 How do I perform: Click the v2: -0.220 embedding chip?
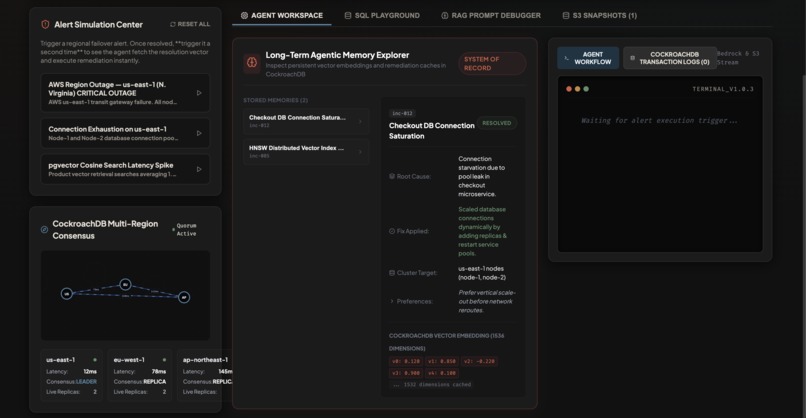point(479,361)
